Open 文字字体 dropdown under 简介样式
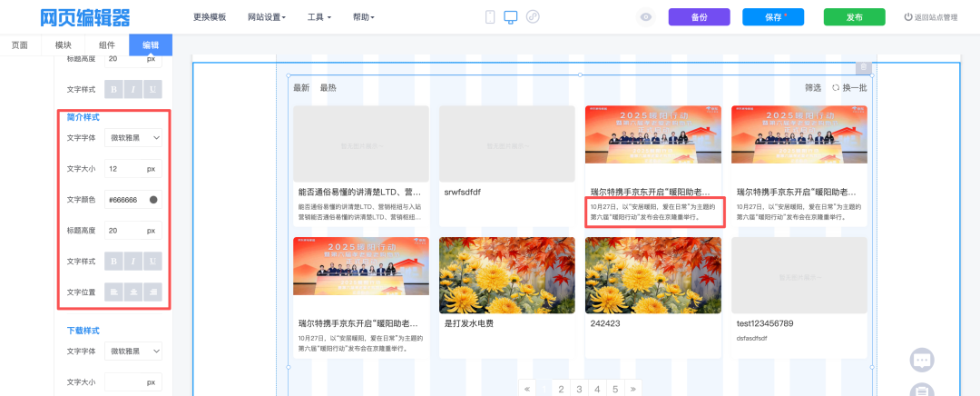Screen dimensions: 980x396 133,138
